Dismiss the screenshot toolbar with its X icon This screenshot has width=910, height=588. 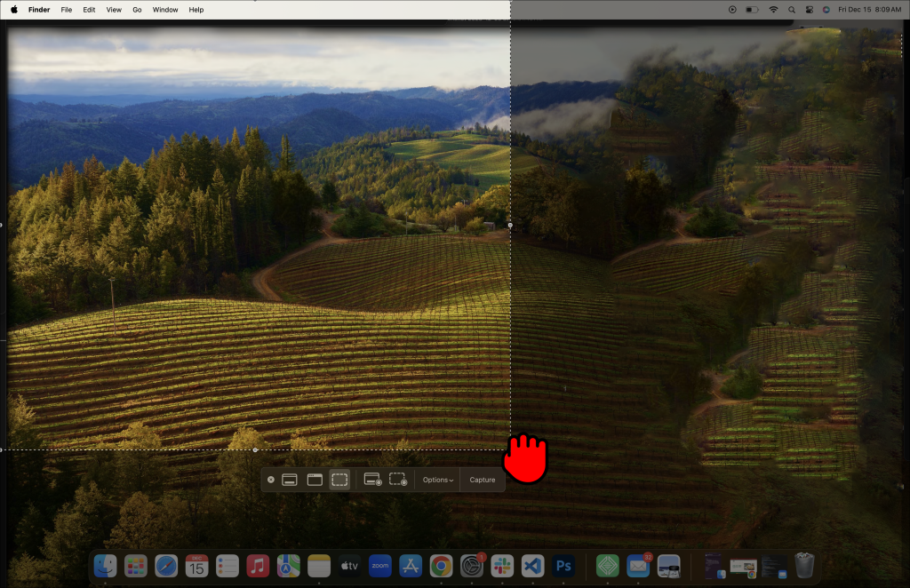click(270, 480)
